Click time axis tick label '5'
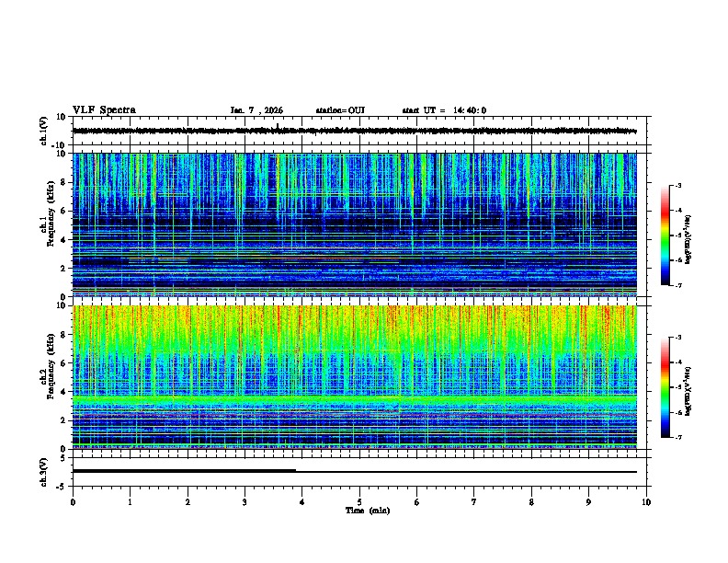728x563 pixels. (x=359, y=502)
